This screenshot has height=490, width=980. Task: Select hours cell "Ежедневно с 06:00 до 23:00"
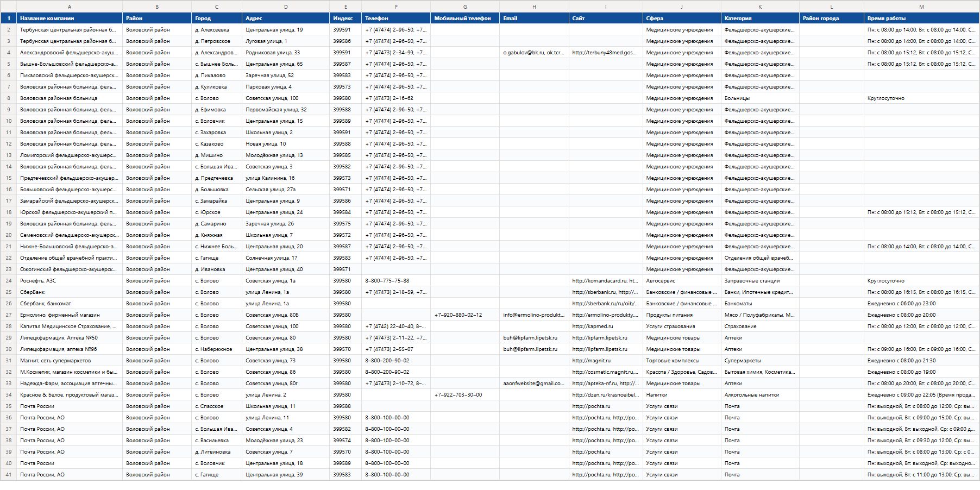[922, 304]
